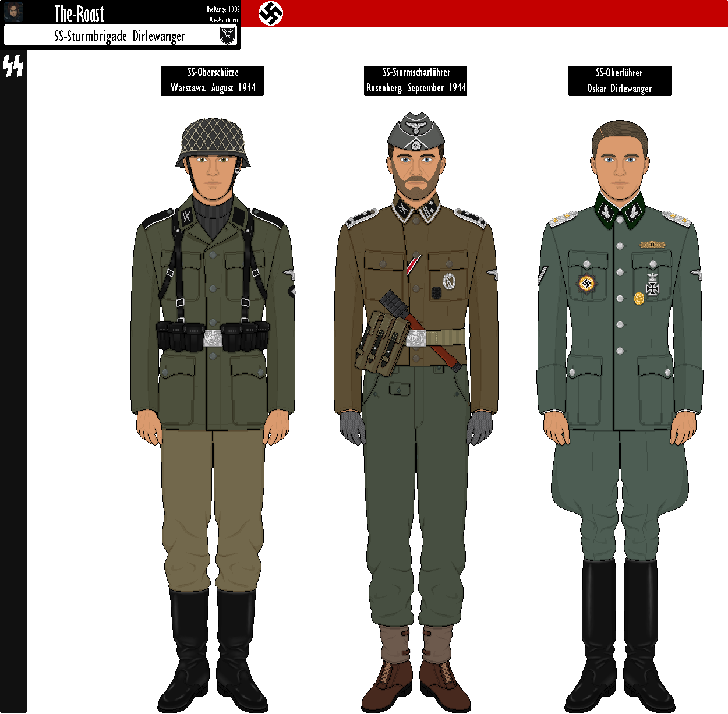Select the Warszawa, August 1944 caption
728x714 pixels.
(x=213, y=87)
